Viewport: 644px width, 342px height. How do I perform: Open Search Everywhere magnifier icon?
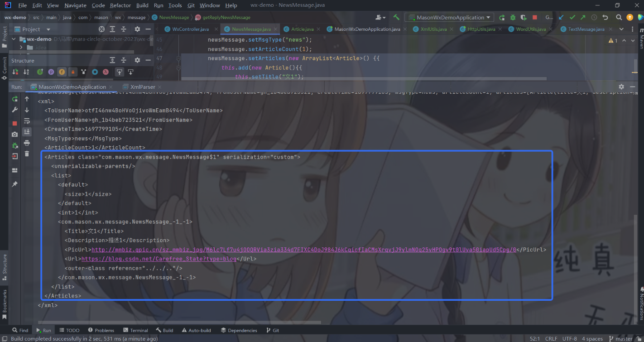point(619,17)
